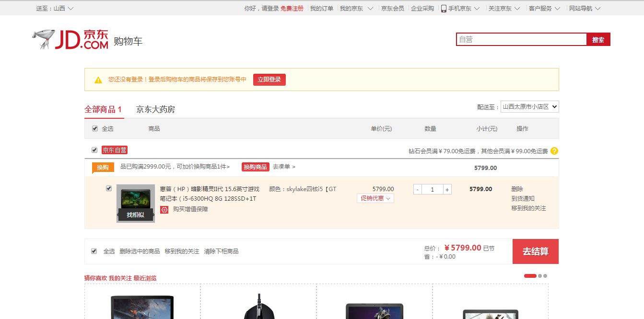Screen dimensions: 644x319
Task: Click the JD.com dog logo
Action: pyautogui.click(x=70, y=39)
